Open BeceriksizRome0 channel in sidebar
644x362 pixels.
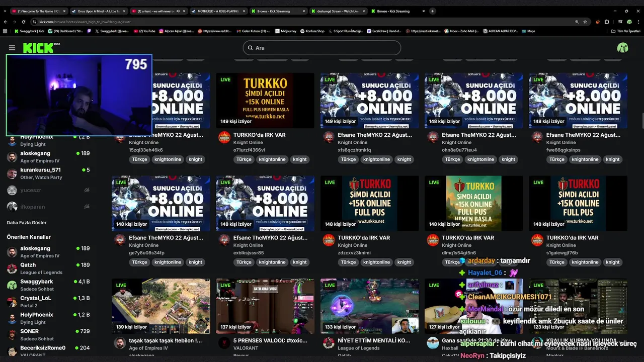(48, 350)
